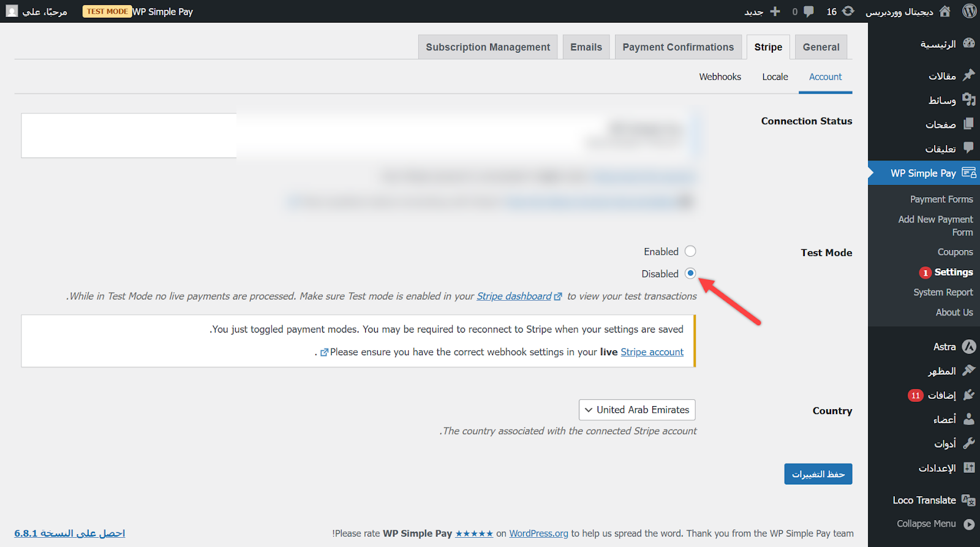The width and height of the screenshot is (980, 547).
Task: Click the plugin icon for إضافات
Action: point(969,395)
